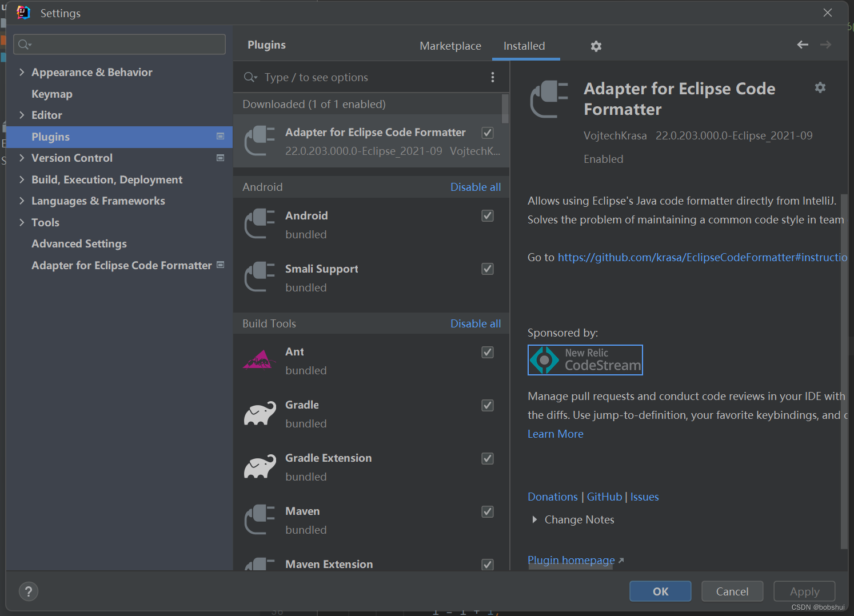Click the Apply button

[804, 591]
